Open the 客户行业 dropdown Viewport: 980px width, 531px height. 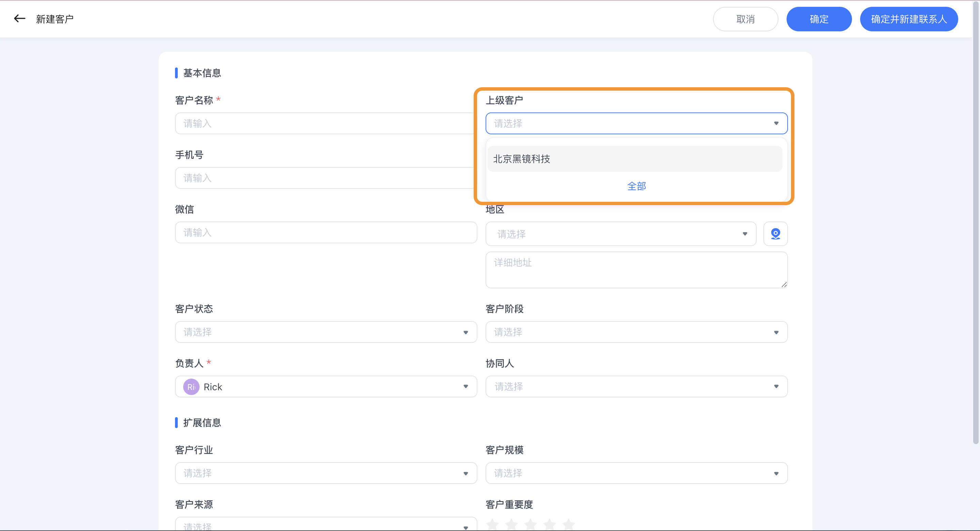pos(326,473)
